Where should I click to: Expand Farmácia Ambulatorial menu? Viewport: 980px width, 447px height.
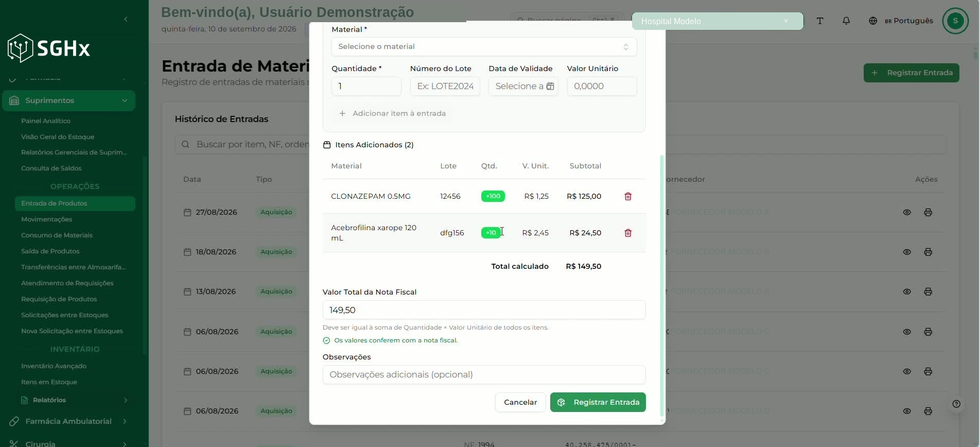[x=68, y=421]
